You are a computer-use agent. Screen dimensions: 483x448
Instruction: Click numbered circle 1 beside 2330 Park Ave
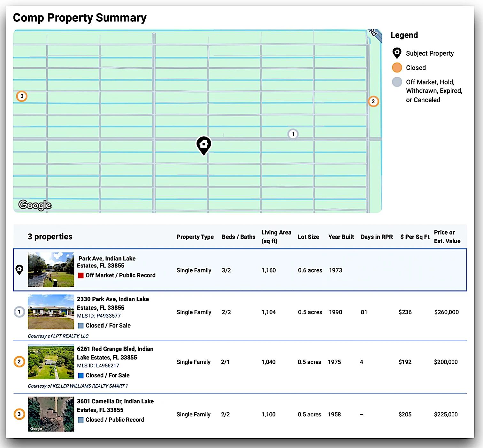pos(19,312)
